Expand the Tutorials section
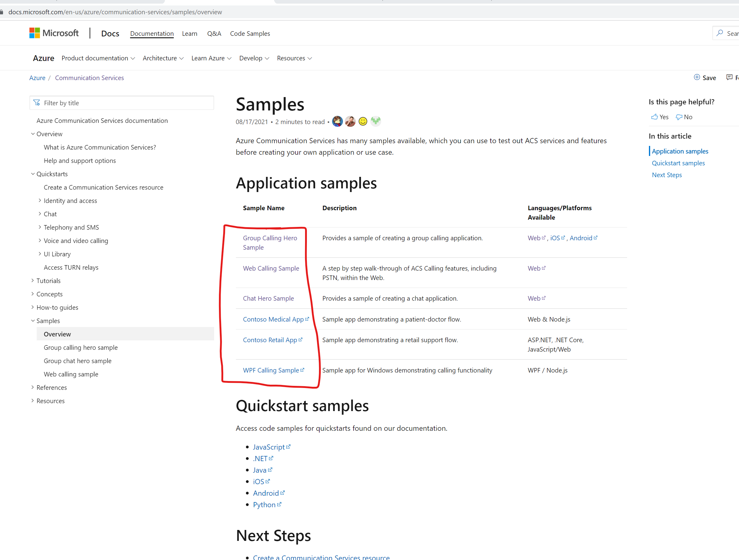739x560 pixels. click(x=33, y=280)
